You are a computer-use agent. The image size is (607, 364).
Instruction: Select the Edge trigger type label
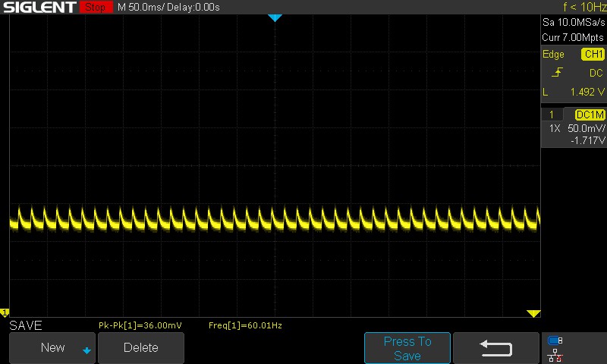click(553, 55)
